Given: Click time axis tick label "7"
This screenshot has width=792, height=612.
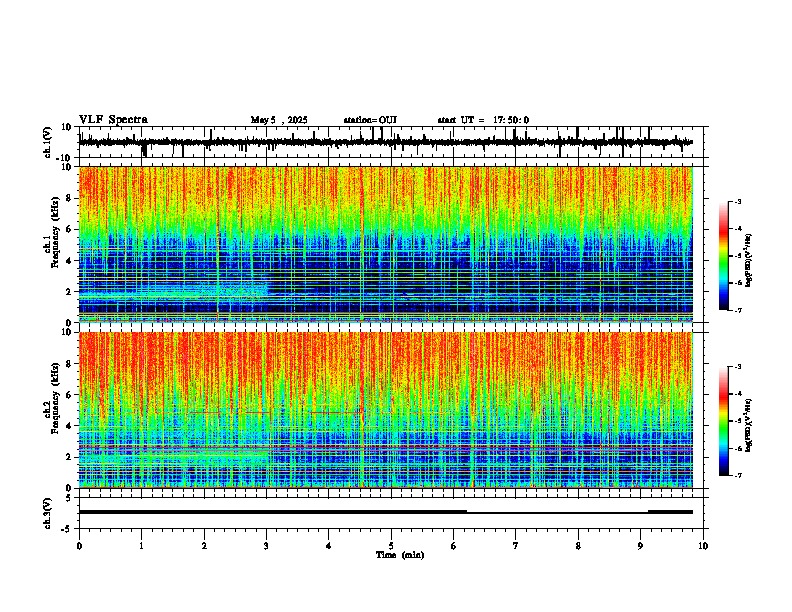Looking at the screenshot, I should coord(516,546).
